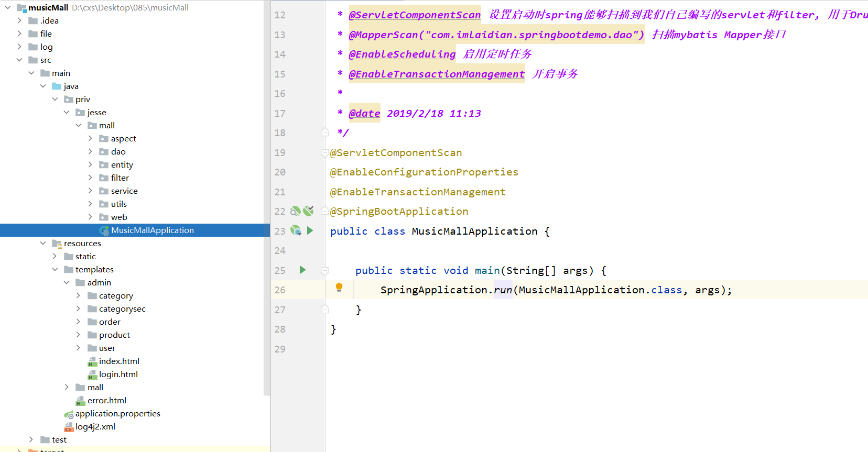The height and width of the screenshot is (452, 868).
Task: Click @EnableTransactionManagement annotation on line 21
Action: click(418, 192)
